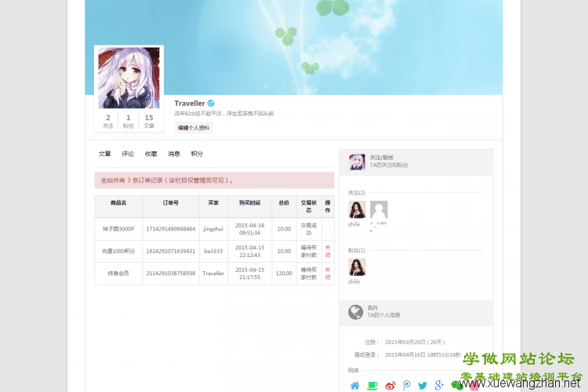Click the Google+ icon

[x=439, y=385]
